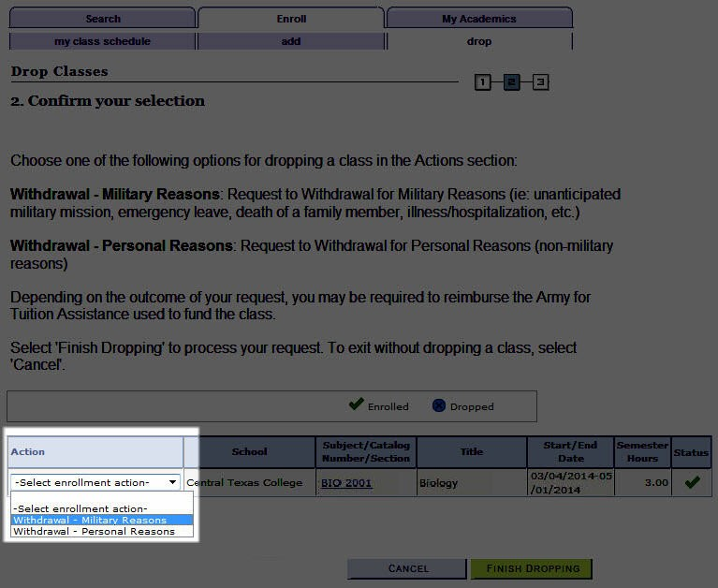Click the Finish Dropping button
718x588 pixels.
(x=532, y=568)
